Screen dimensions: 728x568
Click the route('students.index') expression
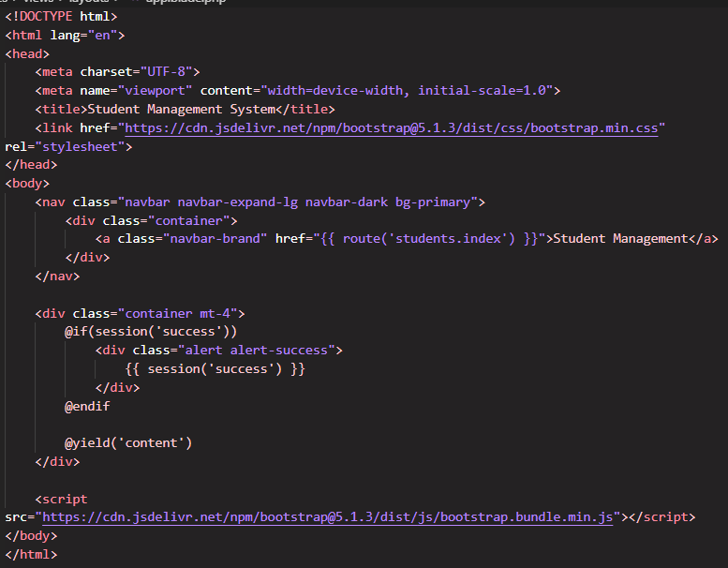click(429, 239)
